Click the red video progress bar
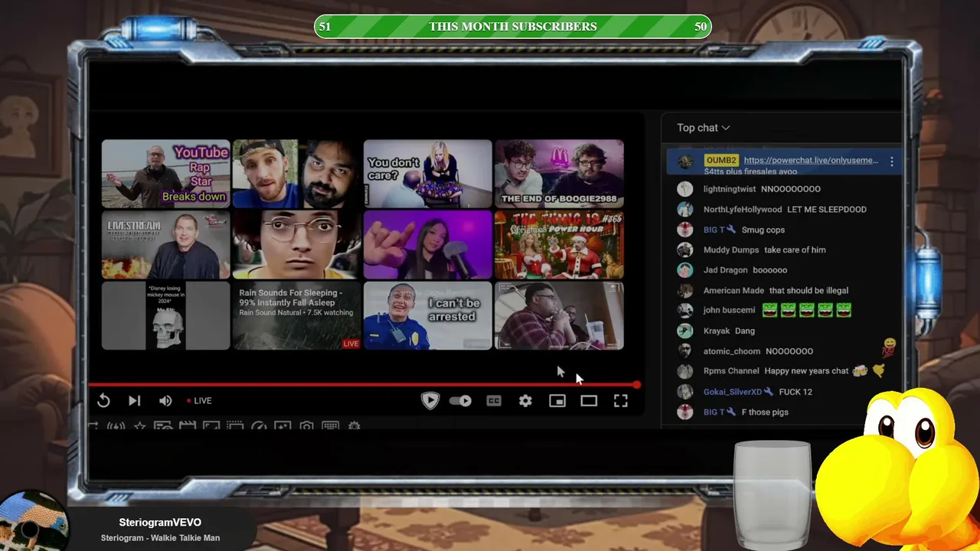Image resolution: width=980 pixels, height=551 pixels. point(363,384)
